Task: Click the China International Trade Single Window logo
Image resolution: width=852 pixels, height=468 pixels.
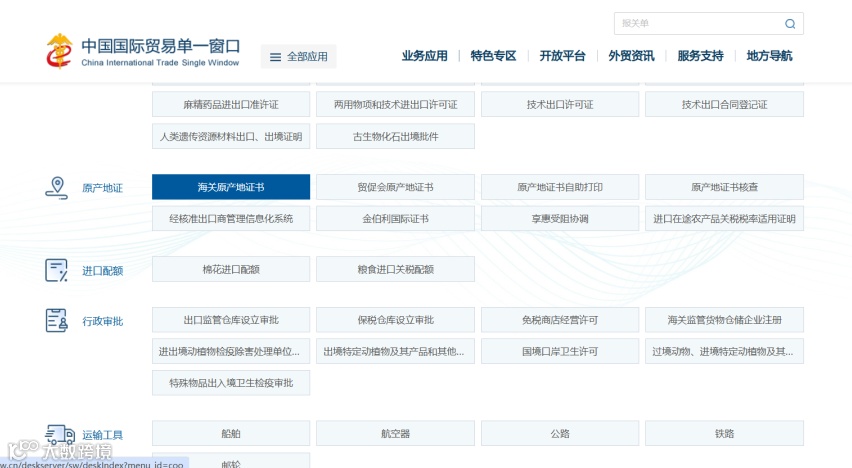Action: click(x=143, y=51)
